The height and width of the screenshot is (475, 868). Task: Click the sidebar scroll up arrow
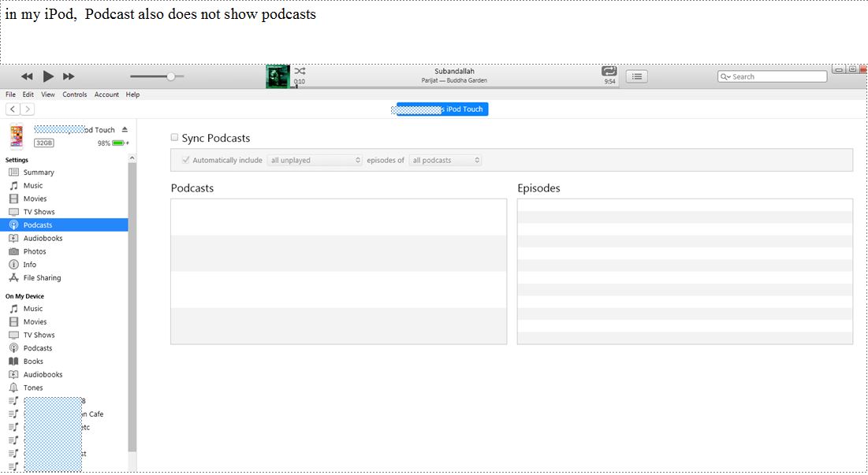pyautogui.click(x=132, y=158)
